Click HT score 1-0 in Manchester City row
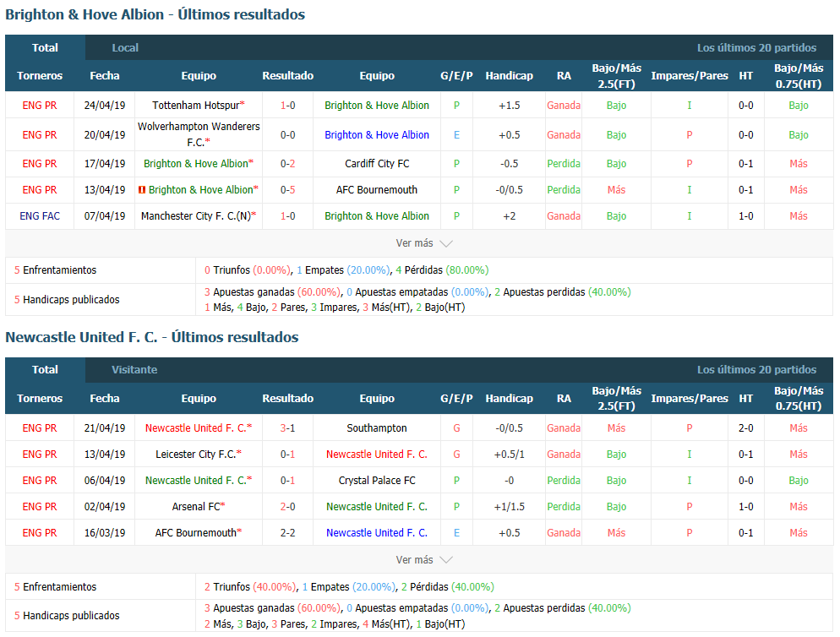This screenshot has height=637, width=840. (745, 216)
